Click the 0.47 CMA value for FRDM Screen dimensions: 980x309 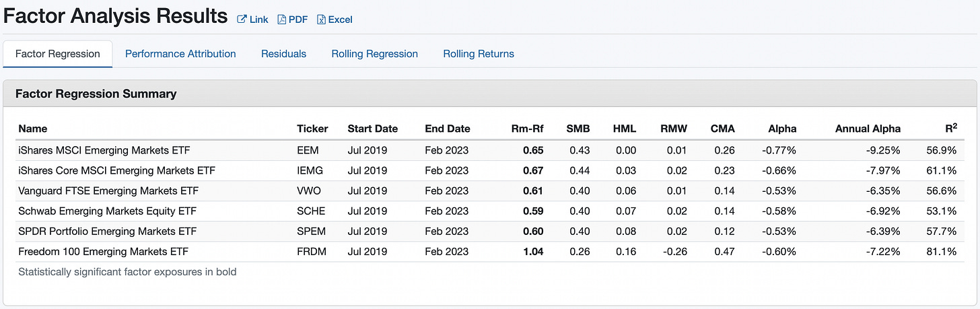click(725, 252)
